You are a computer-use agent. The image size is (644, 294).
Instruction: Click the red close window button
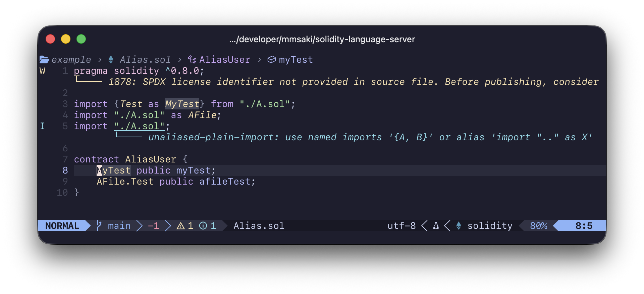coord(50,39)
